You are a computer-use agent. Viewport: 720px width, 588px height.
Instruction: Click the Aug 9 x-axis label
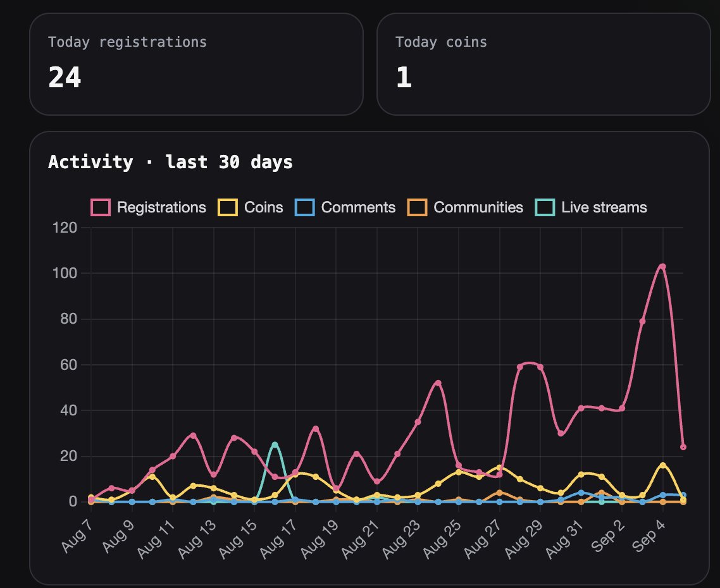[118, 536]
